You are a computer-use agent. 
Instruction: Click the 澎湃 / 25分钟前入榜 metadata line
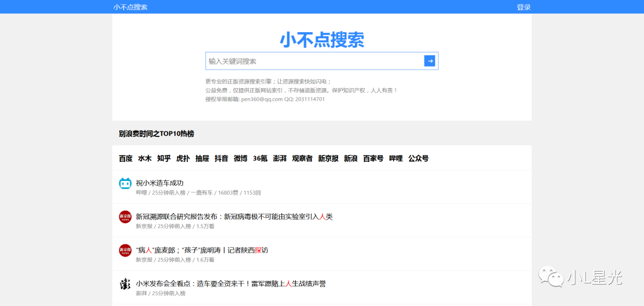[160, 293]
